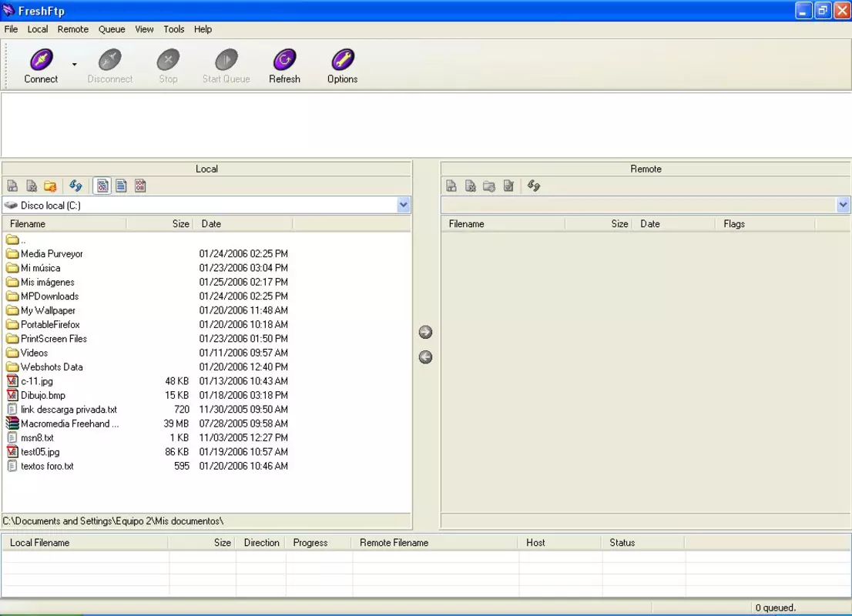Click the Remote panel rename file icon

click(x=451, y=186)
